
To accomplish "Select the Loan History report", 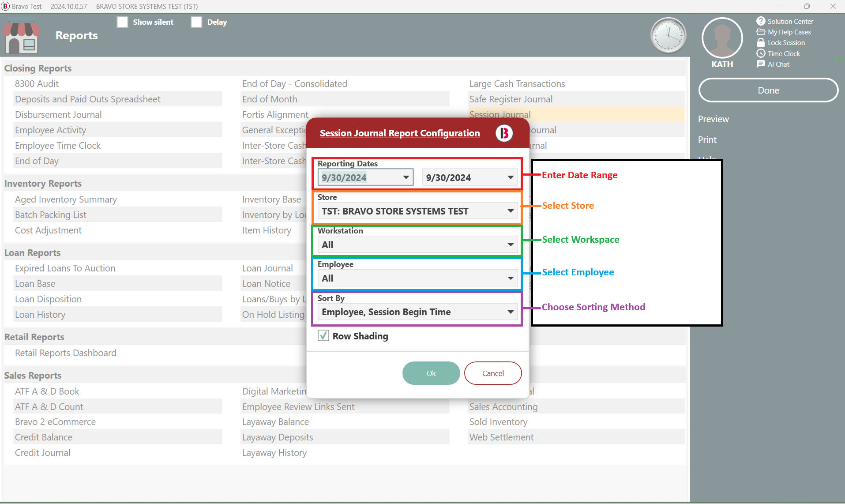I will tap(40, 314).
